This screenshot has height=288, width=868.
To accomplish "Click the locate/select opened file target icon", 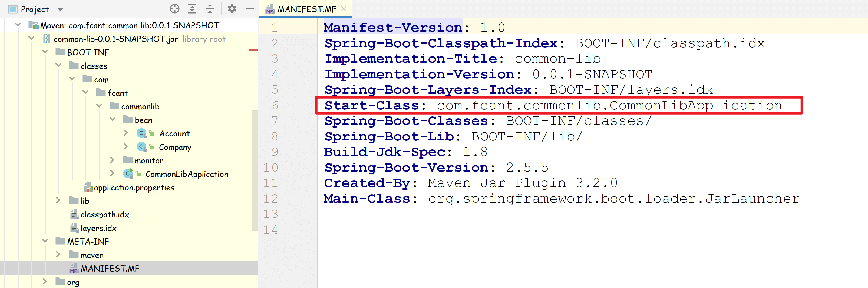I will (x=174, y=9).
